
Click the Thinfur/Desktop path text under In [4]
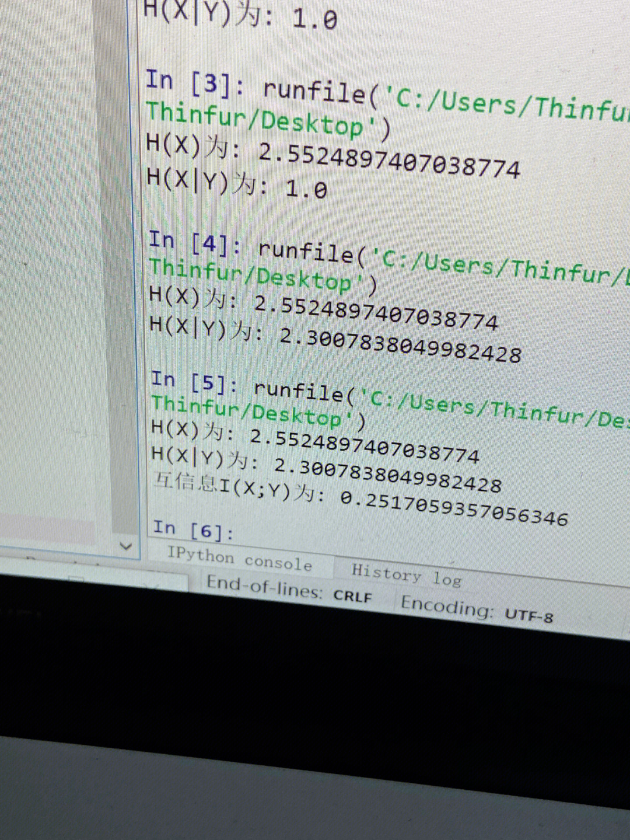click(x=263, y=276)
